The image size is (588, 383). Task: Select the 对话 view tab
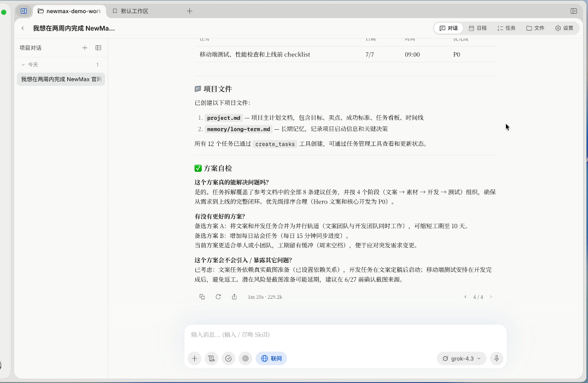pos(449,28)
